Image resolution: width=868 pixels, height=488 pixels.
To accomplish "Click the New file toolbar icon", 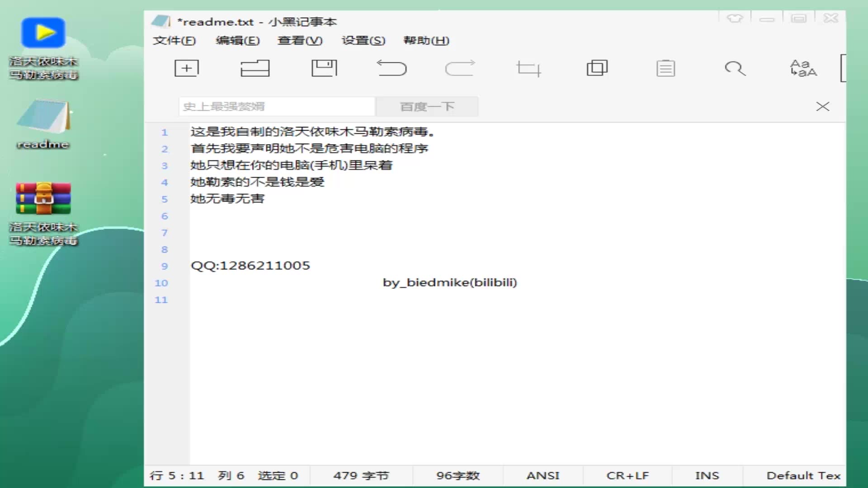I will pos(186,68).
